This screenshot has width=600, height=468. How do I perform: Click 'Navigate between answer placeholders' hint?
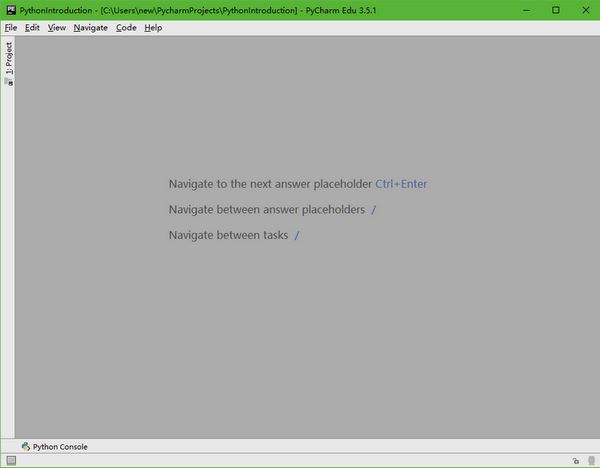click(x=267, y=210)
